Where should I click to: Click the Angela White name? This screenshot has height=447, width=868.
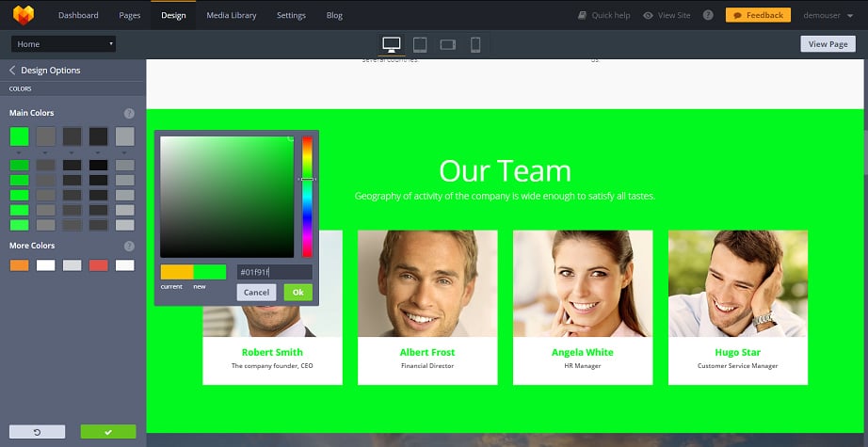[x=583, y=352]
